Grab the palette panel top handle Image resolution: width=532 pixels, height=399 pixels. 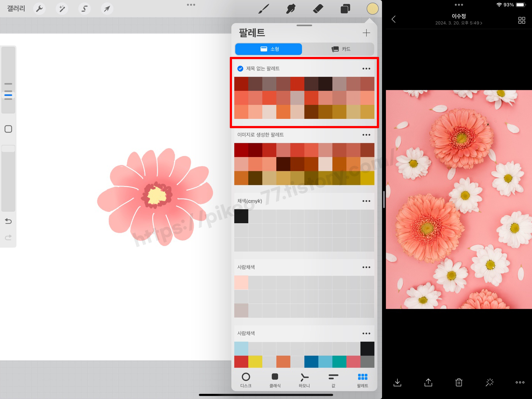[x=304, y=25]
